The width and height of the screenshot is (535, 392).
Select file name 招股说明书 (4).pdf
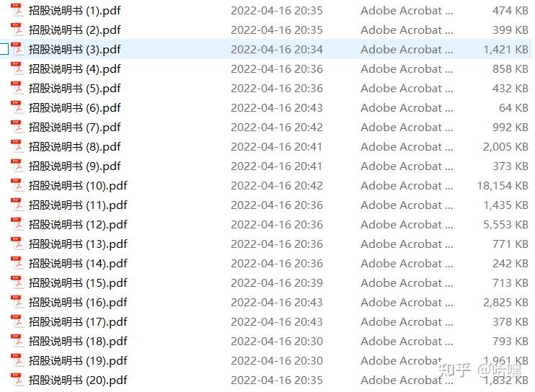pos(75,69)
